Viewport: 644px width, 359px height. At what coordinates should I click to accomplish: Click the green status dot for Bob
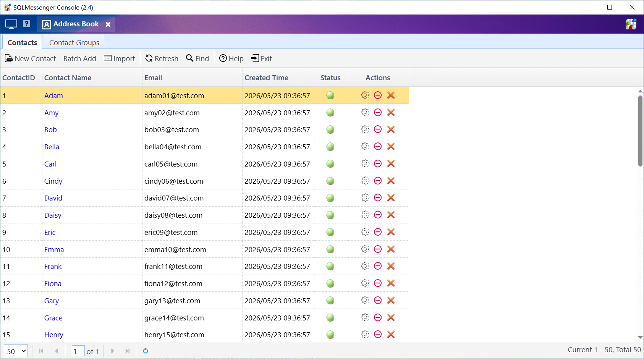point(330,129)
